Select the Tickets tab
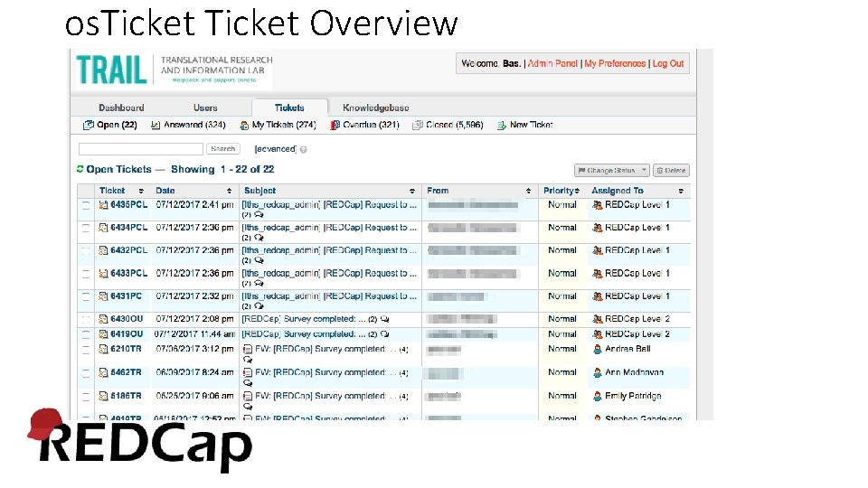868x488 pixels. click(x=289, y=108)
